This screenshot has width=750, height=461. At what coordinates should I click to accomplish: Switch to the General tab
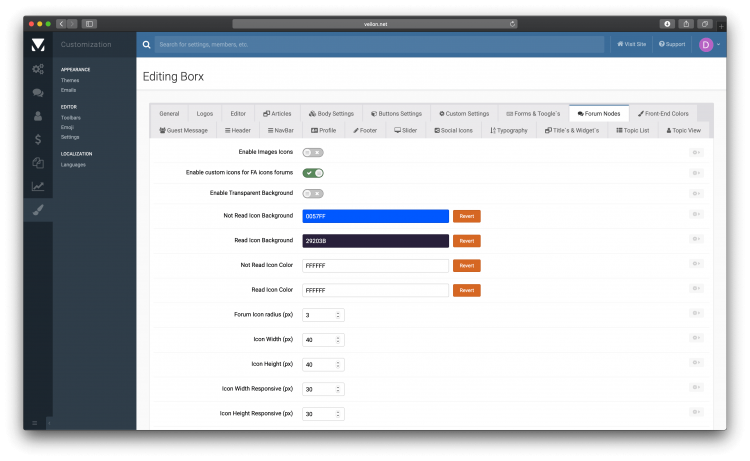(169, 114)
